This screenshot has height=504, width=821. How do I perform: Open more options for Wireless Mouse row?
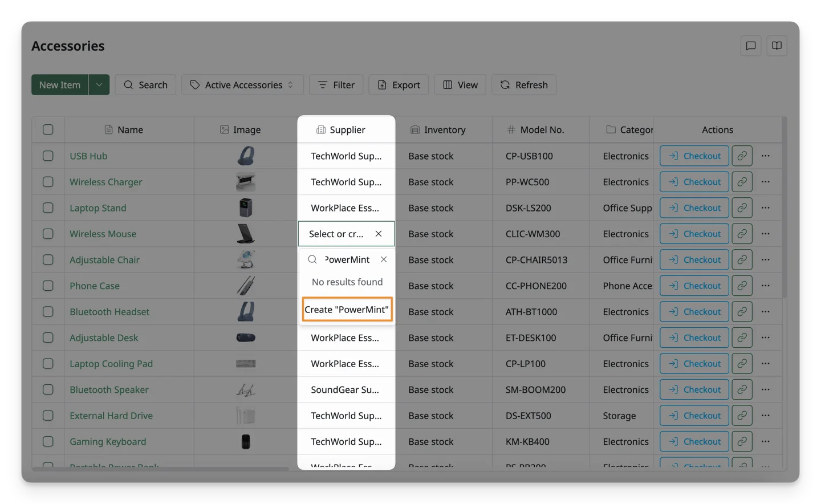click(765, 234)
